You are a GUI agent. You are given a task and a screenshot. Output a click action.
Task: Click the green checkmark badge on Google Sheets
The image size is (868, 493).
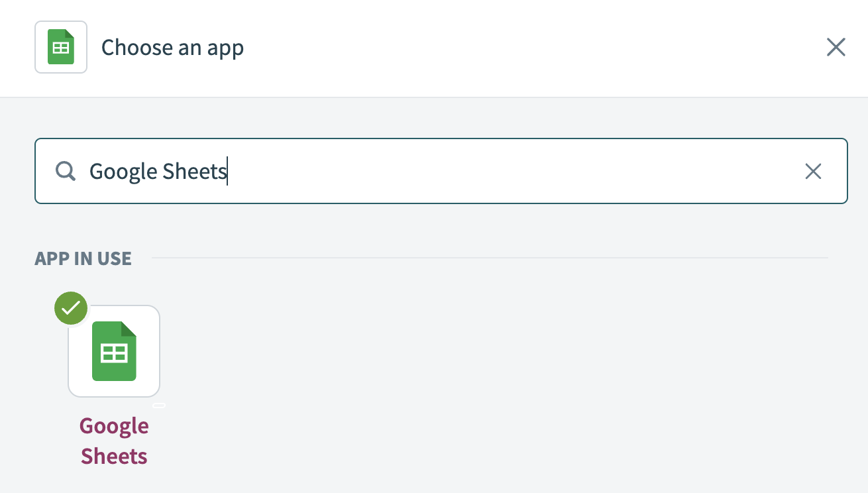pos(70,307)
